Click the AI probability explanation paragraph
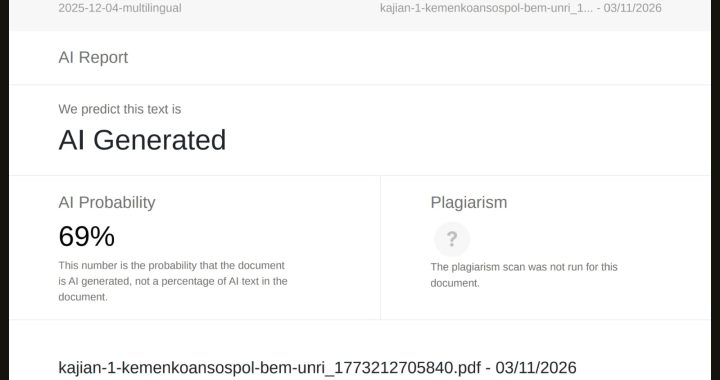Screen dimensions: 720x380 [x=173, y=281]
